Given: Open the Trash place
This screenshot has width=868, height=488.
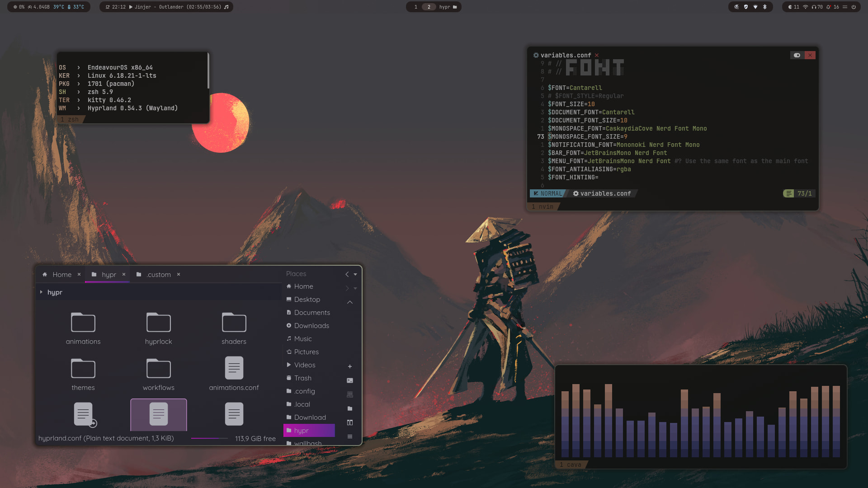Looking at the screenshot, I should (302, 378).
